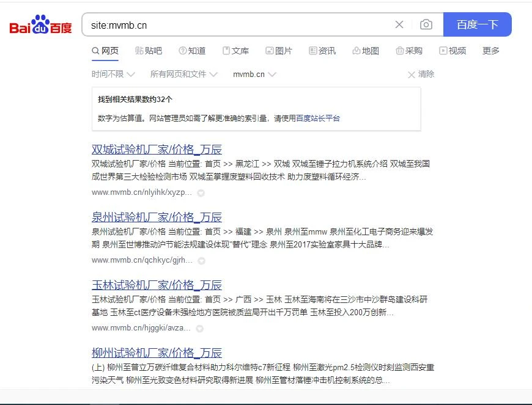Open the 知道 tab
Viewport: 532px width, 405px height.
tap(192, 51)
